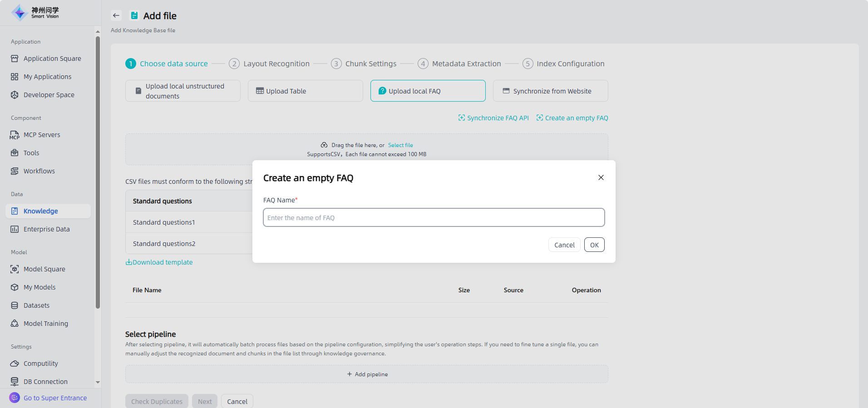Click the Developer Space cube icon
This screenshot has height=408, width=868.
[x=15, y=95]
